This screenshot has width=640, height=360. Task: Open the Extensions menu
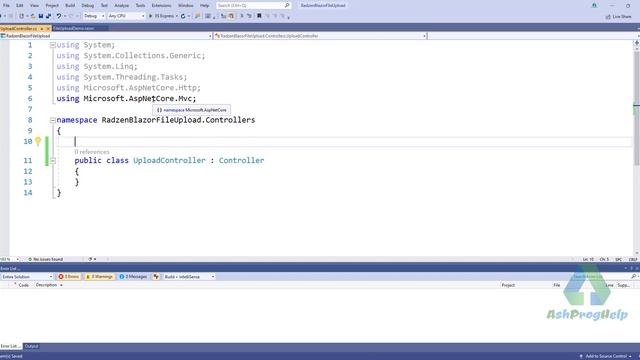tap(161, 5)
